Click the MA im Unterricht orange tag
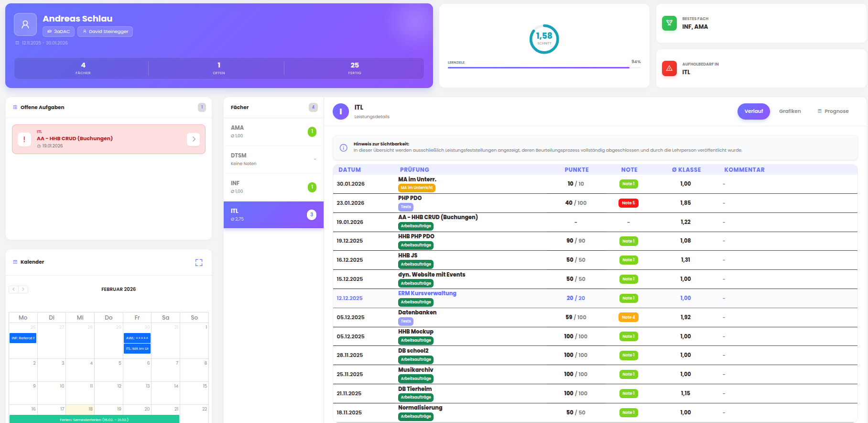 [417, 188]
